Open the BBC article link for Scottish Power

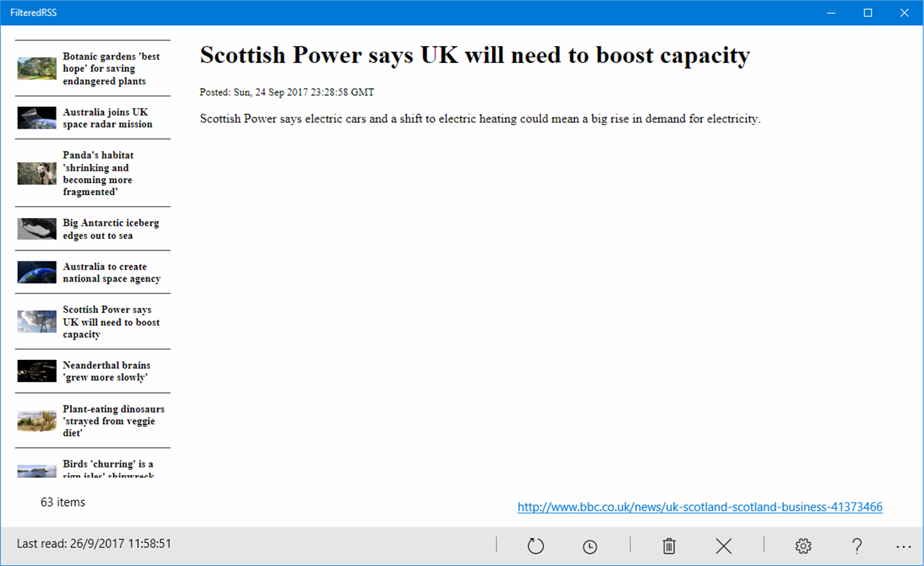point(700,507)
